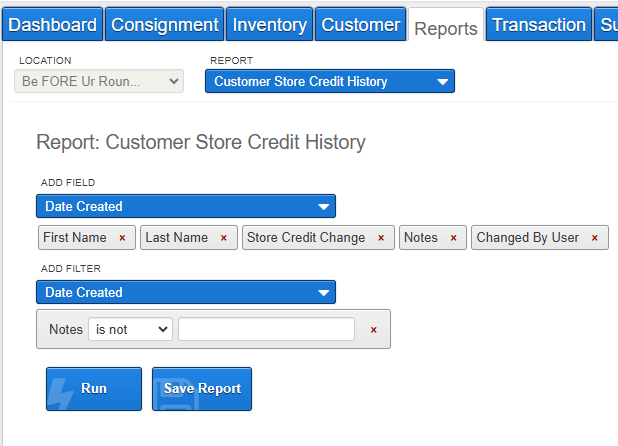Remove the Last Name field tag
The image size is (618, 446).
coord(223,238)
